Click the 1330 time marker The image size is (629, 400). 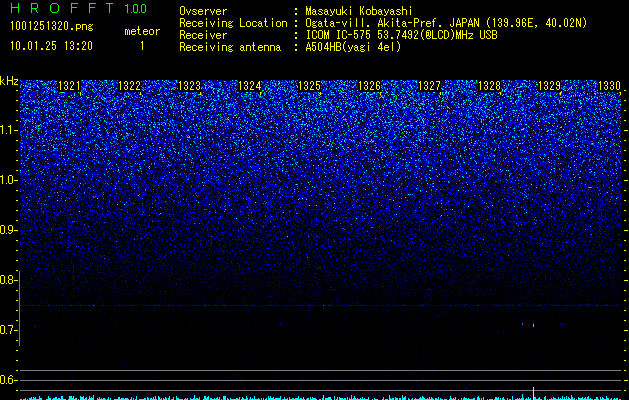click(x=609, y=86)
